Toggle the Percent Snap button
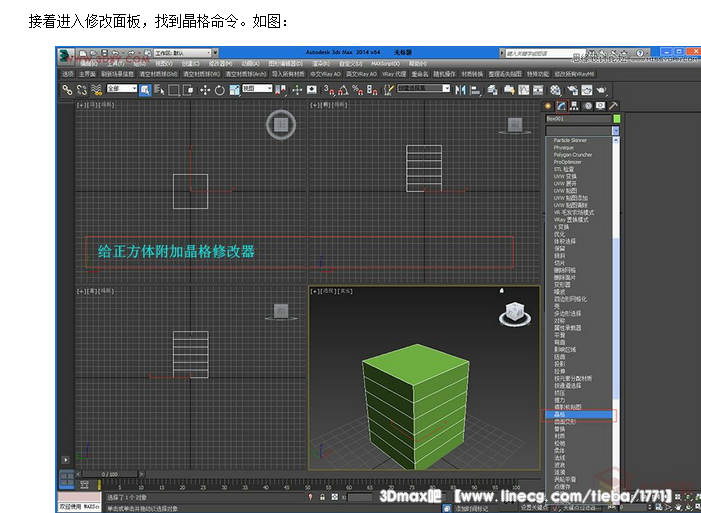701x513 pixels. coord(358,90)
